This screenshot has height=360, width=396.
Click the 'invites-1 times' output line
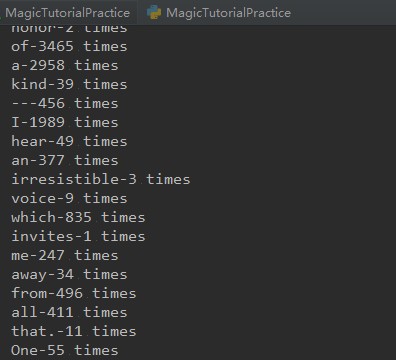tap(78, 236)
